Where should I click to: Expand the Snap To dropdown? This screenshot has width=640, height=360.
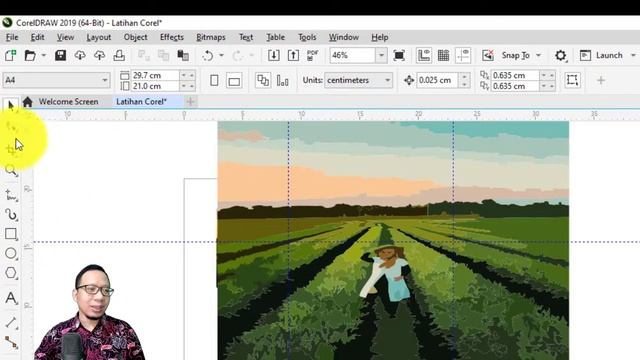(x=538, y=55)
